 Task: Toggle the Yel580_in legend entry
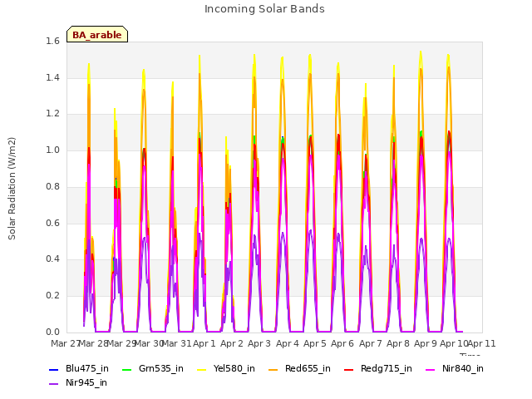[226, 368]
